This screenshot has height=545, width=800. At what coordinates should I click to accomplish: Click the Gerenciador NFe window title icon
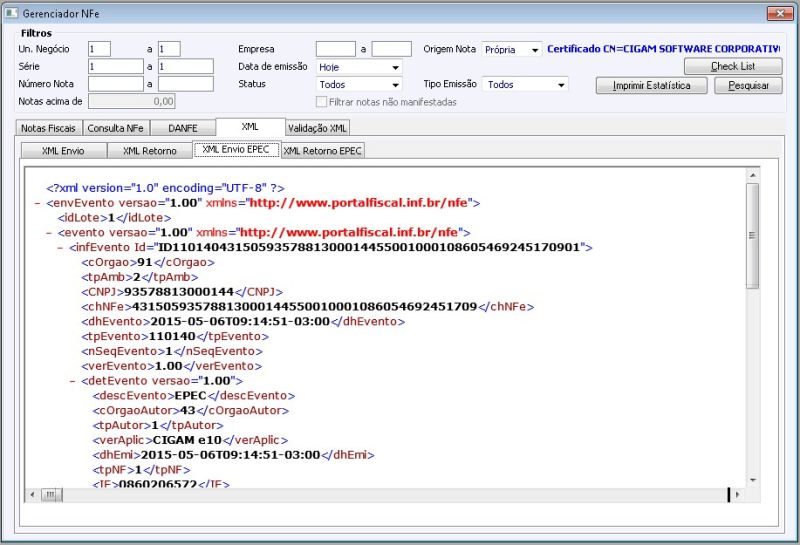(11, 13)
